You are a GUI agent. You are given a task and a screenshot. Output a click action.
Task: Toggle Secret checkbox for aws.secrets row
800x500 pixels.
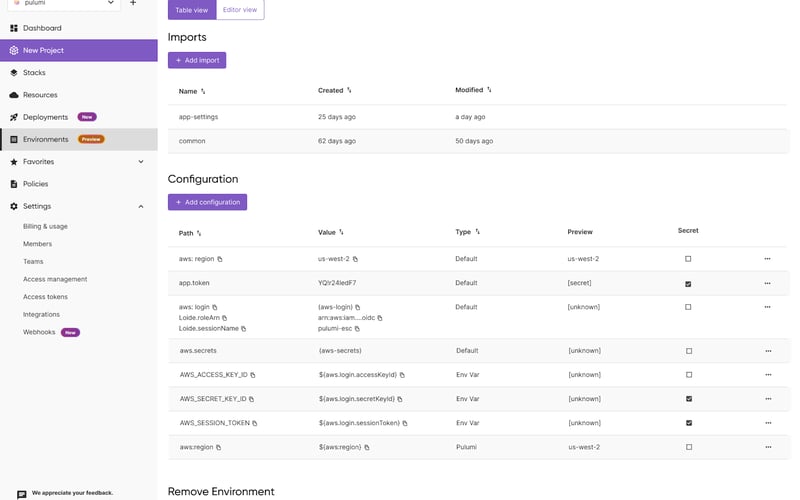pyautogui.click(x=689, y=351)
